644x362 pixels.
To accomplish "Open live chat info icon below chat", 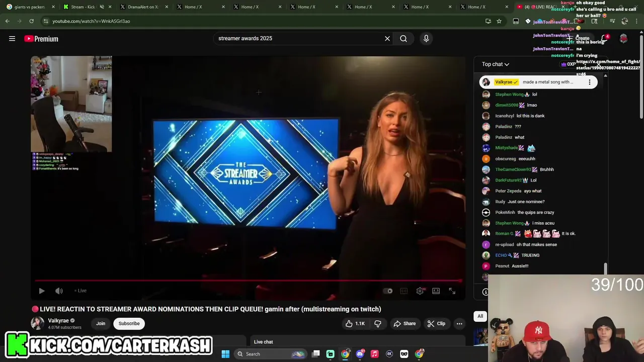I will (485, 292).
